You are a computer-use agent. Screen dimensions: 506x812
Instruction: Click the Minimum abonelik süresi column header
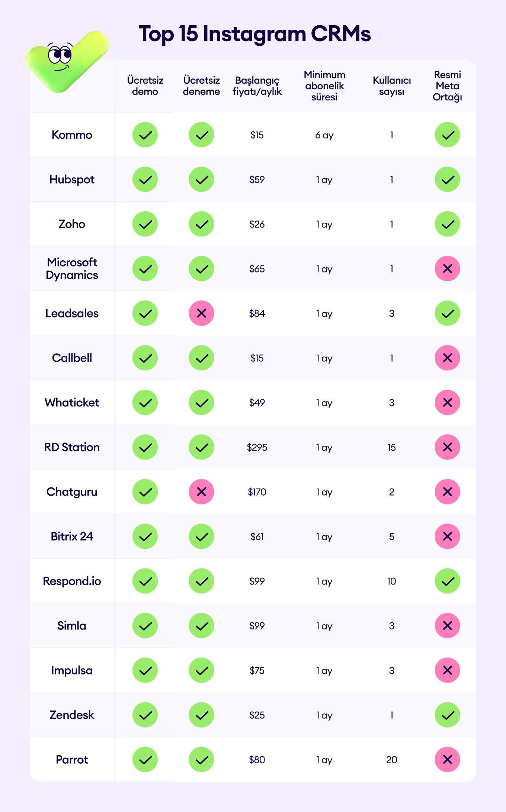click(324, 86)
